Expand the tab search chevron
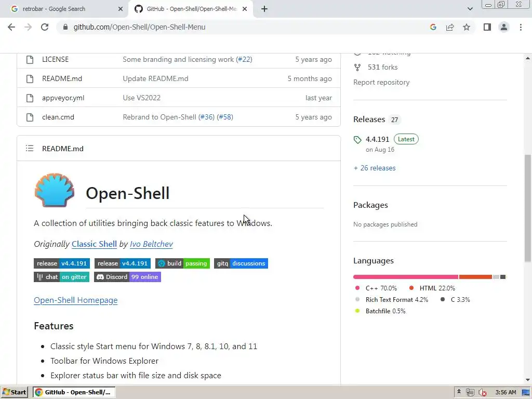The image size is (532, 399). (470, 9)
